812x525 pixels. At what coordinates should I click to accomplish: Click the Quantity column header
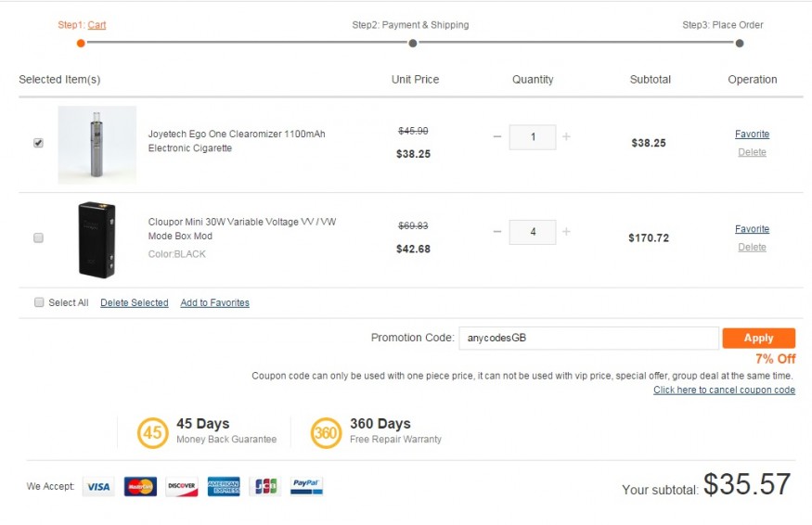[533, 80]
